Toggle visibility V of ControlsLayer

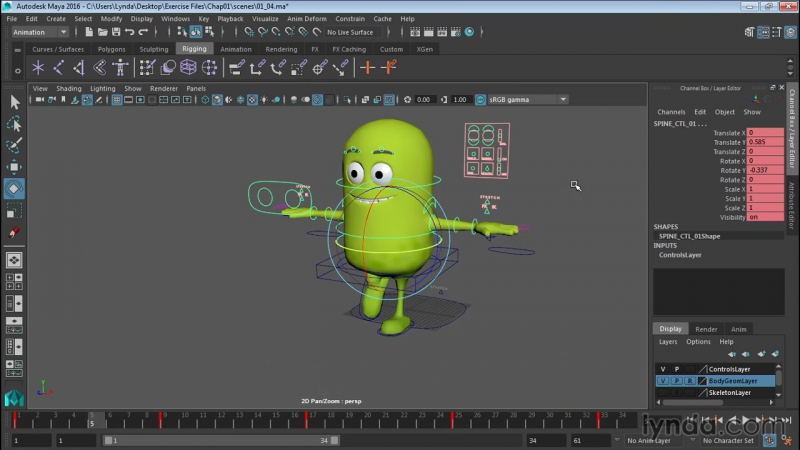(x=663, y=369)
